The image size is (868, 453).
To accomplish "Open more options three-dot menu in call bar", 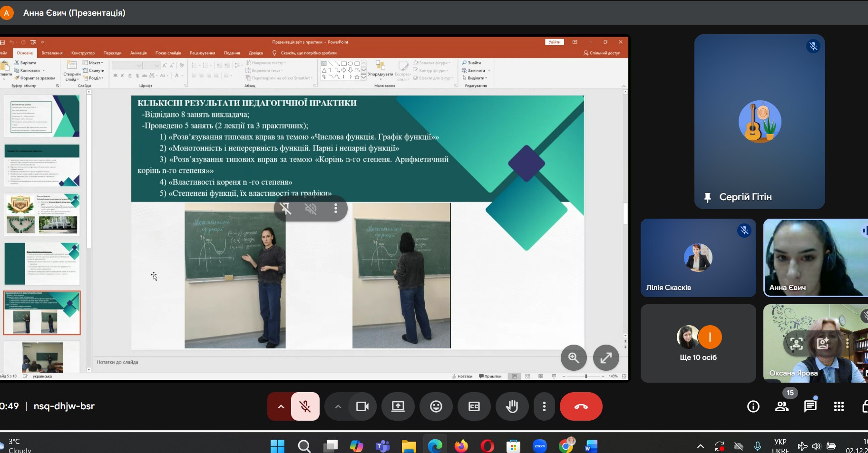I will click(544, 406).
